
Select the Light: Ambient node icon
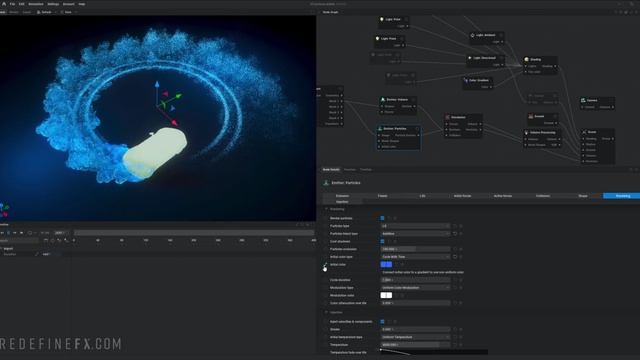pos(473,36)
